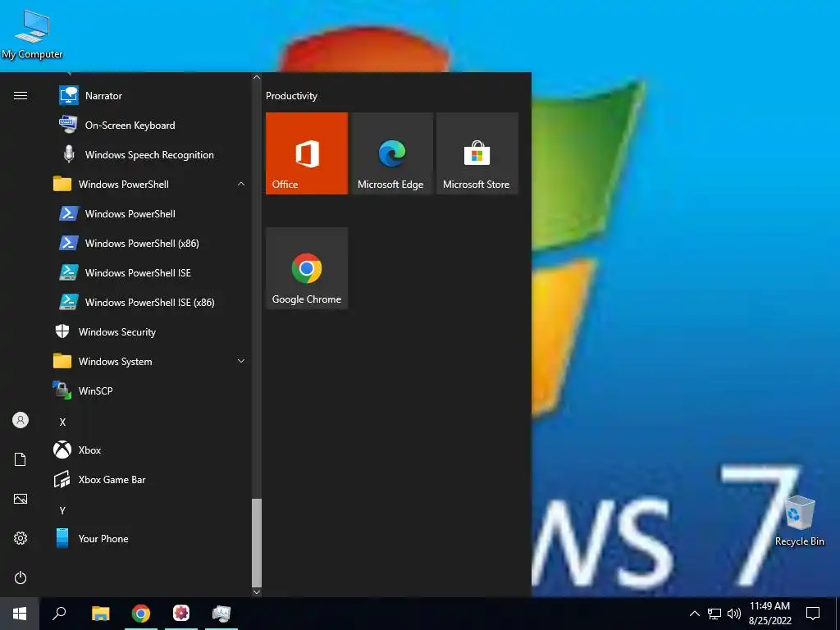Image resolution: width=840 pixels, height=630 pixels.
Task: Click the app list scroll up arrow
Action: pos(257,77)
